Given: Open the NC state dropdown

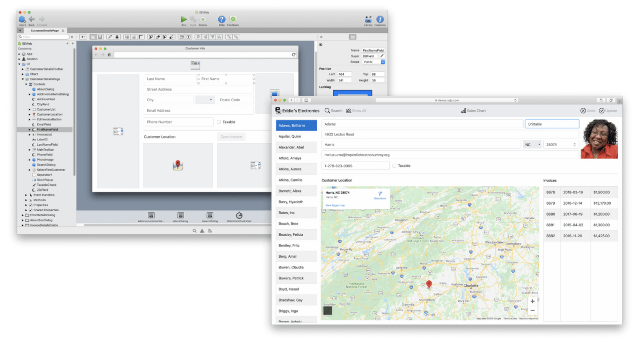Looking at the screenshot, I should (x=532, y=144).
